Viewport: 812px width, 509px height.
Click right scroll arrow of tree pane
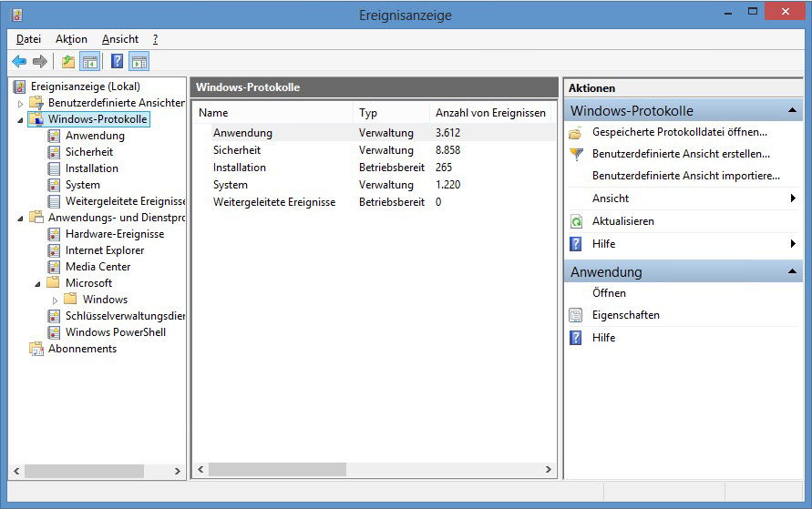click(178, 471)
